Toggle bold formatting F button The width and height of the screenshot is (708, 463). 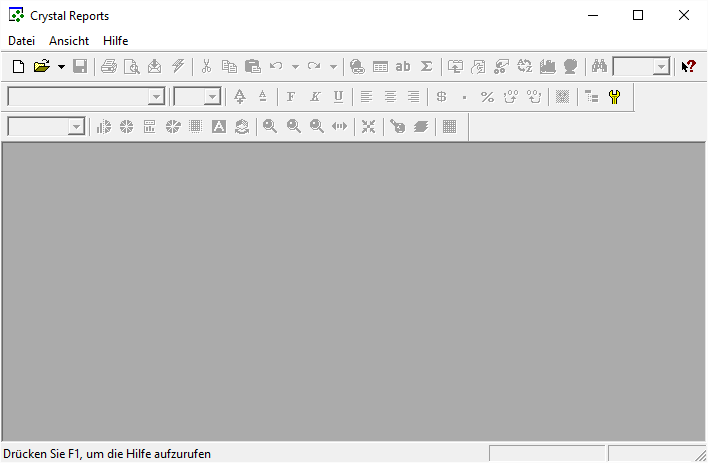[291, 97]
